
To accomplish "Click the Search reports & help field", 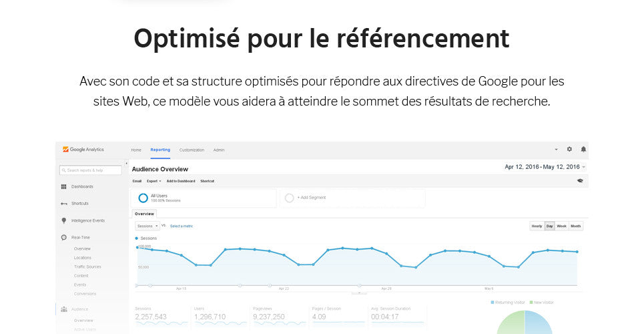I will 90,170.
